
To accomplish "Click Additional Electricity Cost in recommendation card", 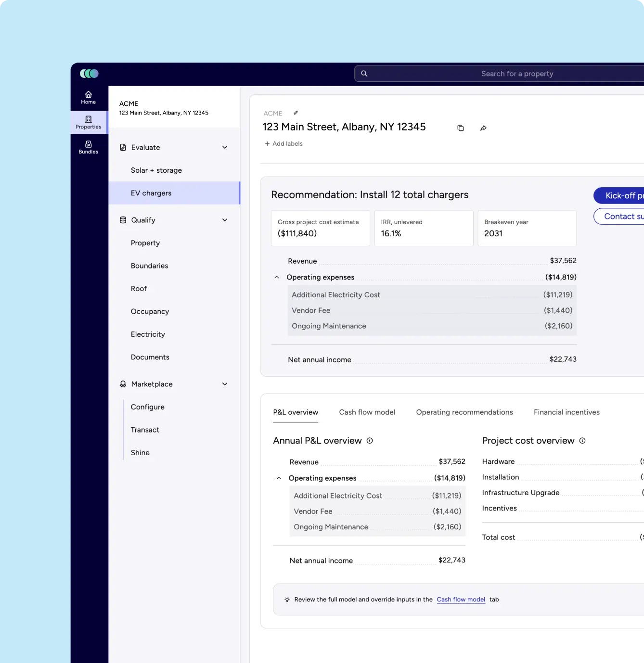I will 432,295.
